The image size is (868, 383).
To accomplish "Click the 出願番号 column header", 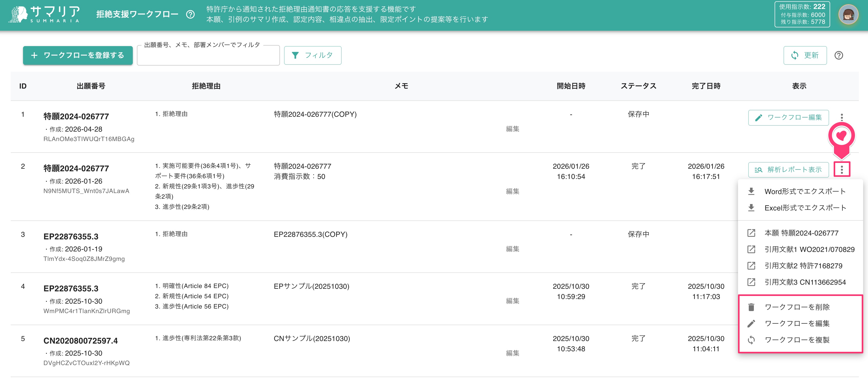I will pyautogui.click(x=91, y=86).
